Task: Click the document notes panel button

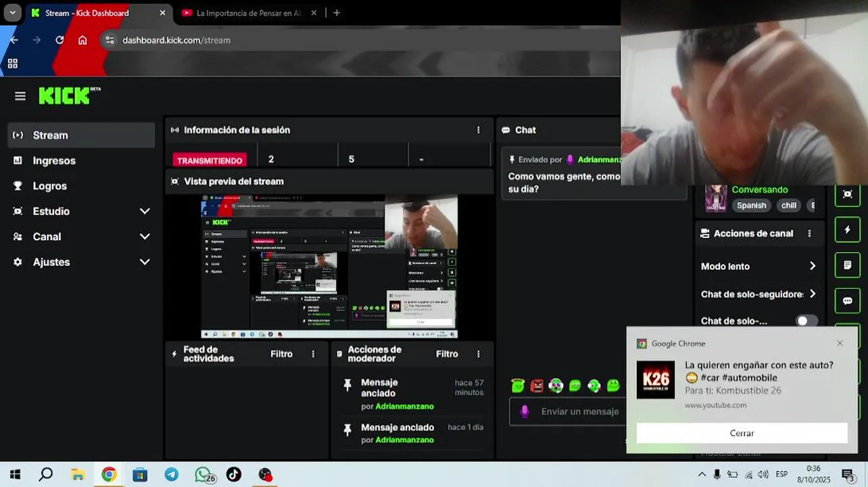Action: tap(848, 265)
